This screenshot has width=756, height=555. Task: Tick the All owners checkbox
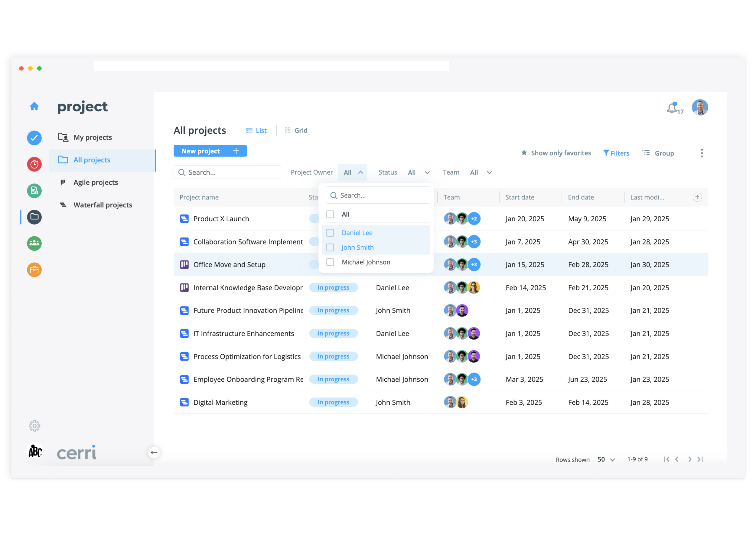330,214
